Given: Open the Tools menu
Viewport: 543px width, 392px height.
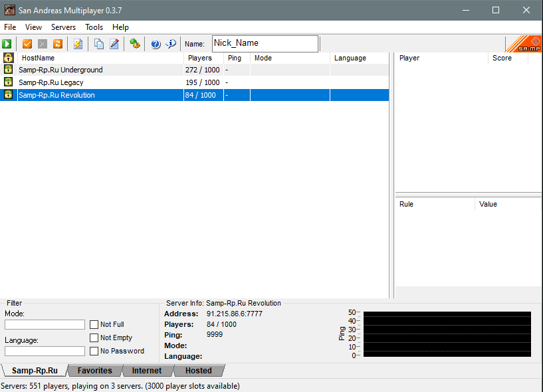Looking at the screenshot, I should (94, 27).
